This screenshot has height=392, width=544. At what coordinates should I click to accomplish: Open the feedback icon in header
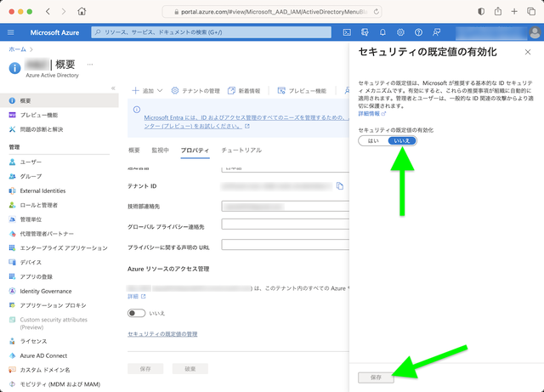tap(436, 32)
